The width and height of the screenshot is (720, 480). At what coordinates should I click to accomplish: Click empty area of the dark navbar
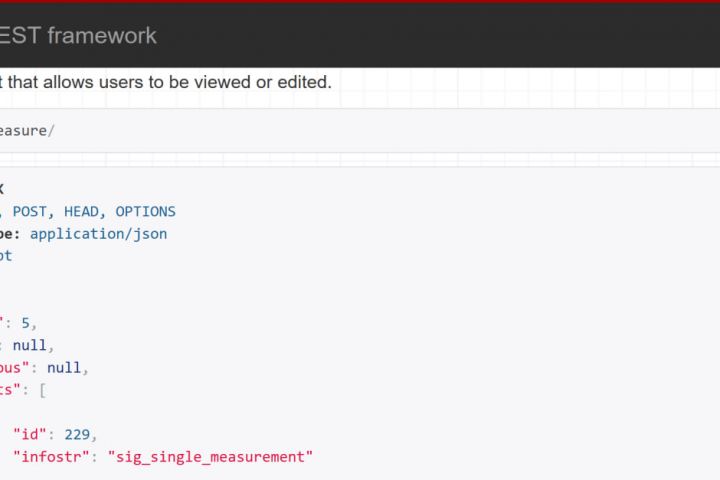coord(450,36)
